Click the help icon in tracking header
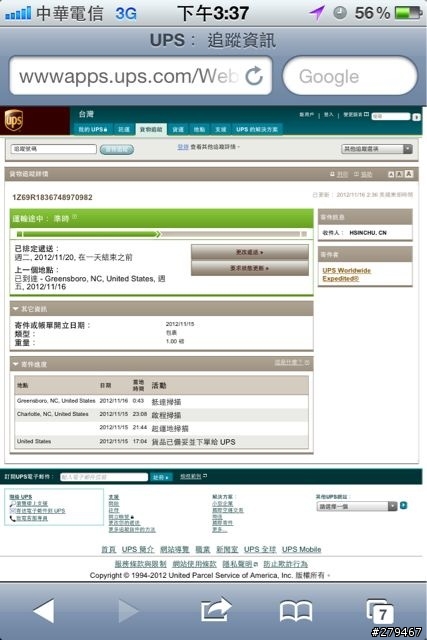The height and width of the screenshot is (640, 427). [x=356, y=174]
